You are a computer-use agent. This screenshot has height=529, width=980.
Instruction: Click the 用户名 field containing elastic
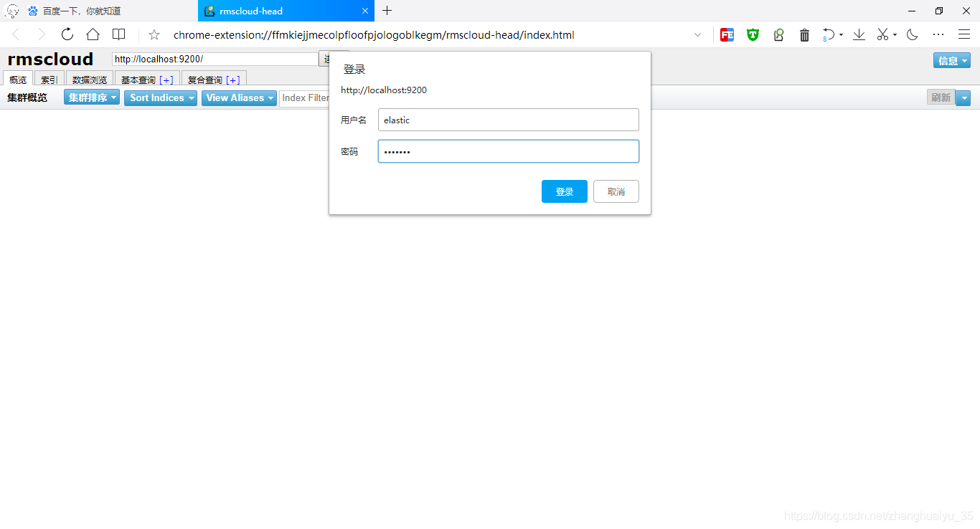[x=509, y=120]
